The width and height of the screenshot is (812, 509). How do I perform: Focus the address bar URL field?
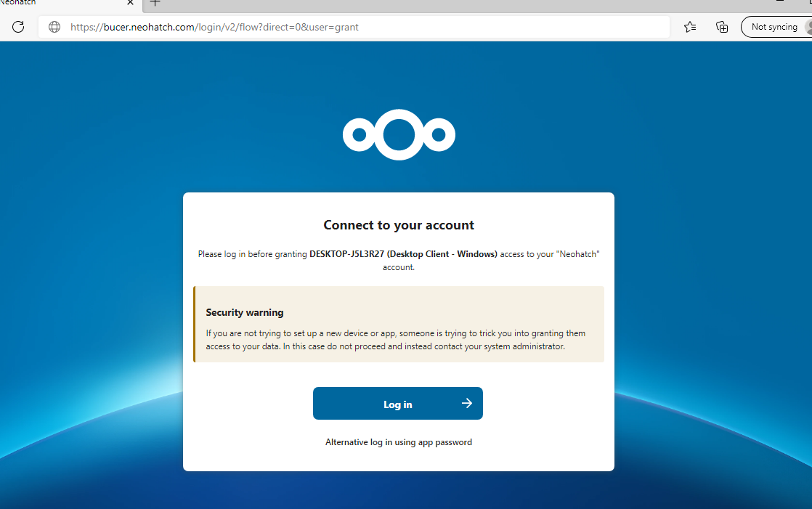[x=354, y=27]
